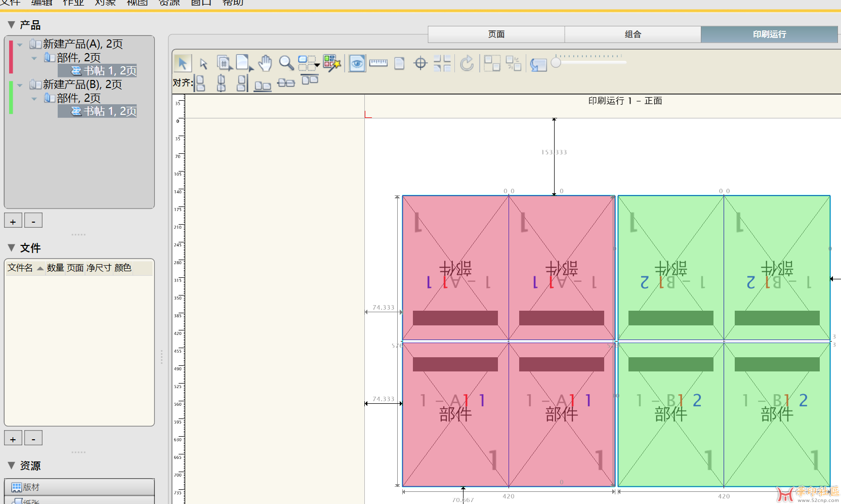Align objects to right edge

point(242,83)
